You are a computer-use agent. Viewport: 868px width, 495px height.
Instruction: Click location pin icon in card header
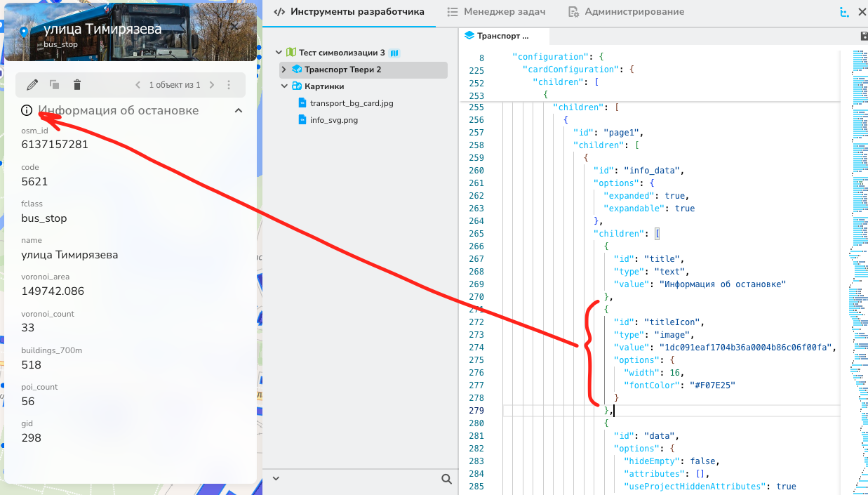point(24,31)
